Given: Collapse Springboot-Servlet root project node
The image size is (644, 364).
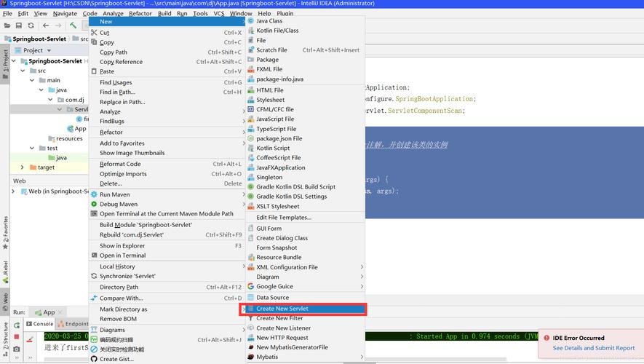Looking at the screenshot, I should point(14,61).
